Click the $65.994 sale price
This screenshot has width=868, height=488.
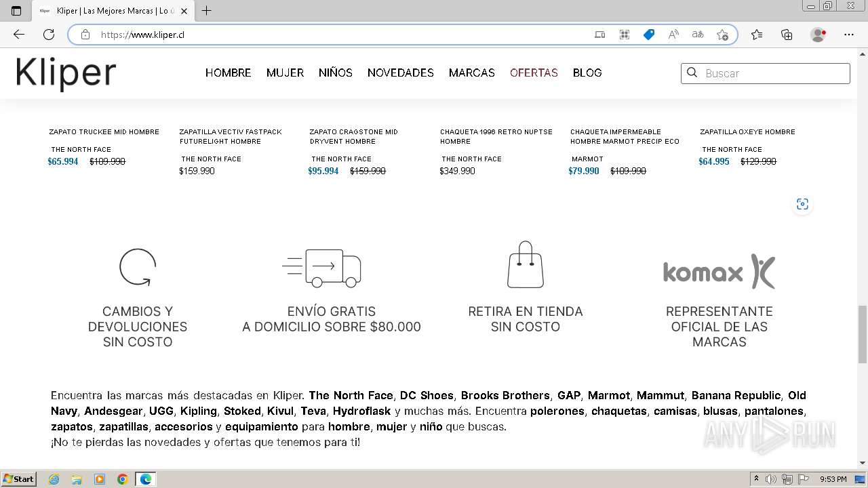(63, 161)
